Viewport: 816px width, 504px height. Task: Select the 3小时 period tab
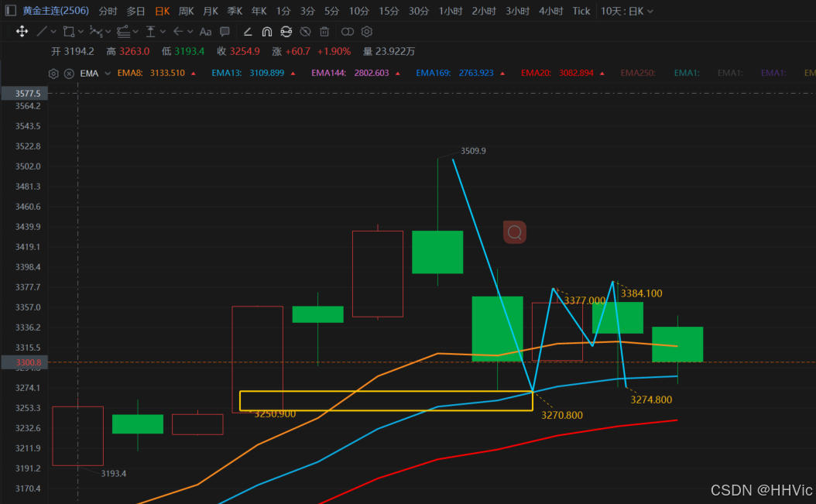click(517, 11)
